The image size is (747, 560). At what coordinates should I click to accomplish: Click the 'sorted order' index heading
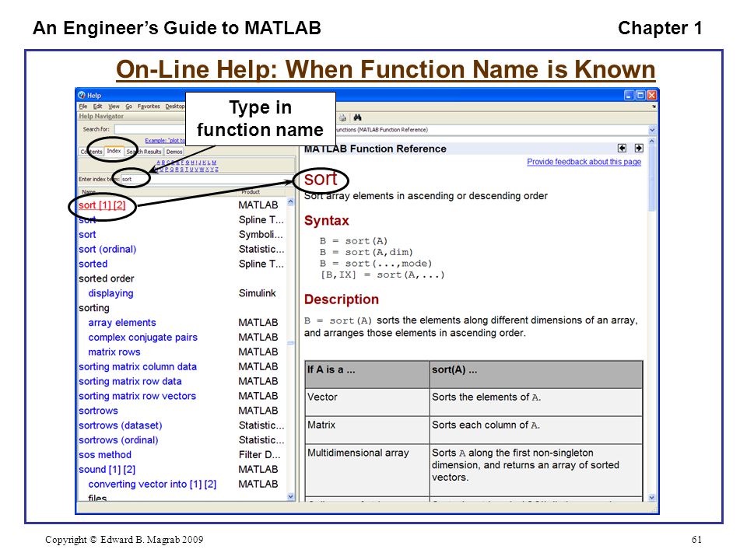107,279
